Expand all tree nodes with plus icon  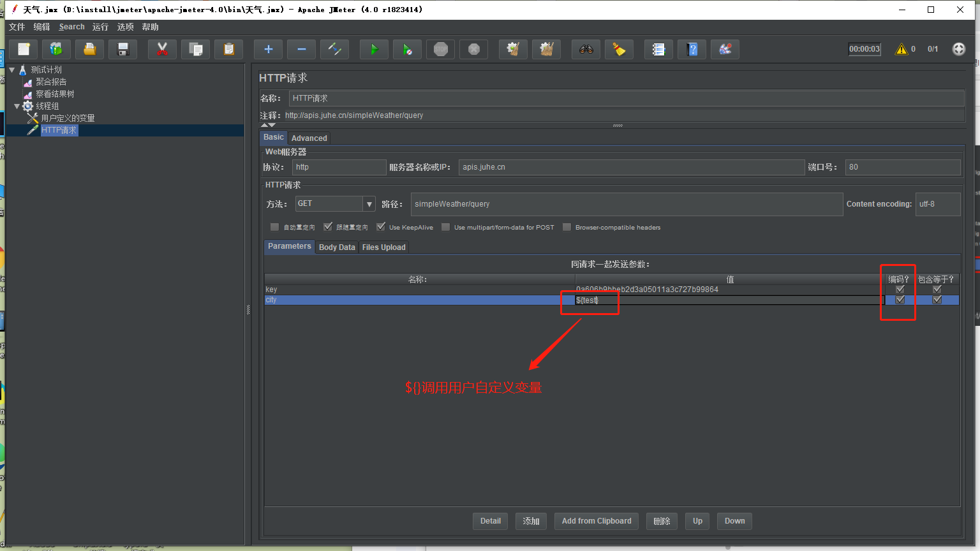coord(268,49)
